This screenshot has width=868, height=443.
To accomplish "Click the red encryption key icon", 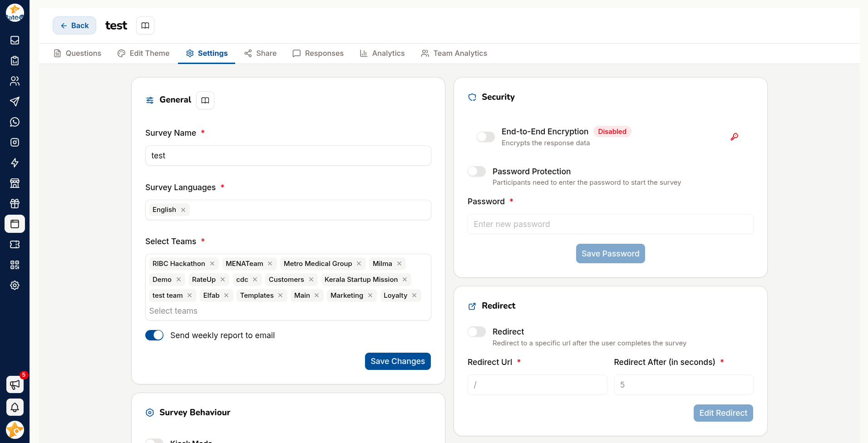I will click(x=735, y=137).
